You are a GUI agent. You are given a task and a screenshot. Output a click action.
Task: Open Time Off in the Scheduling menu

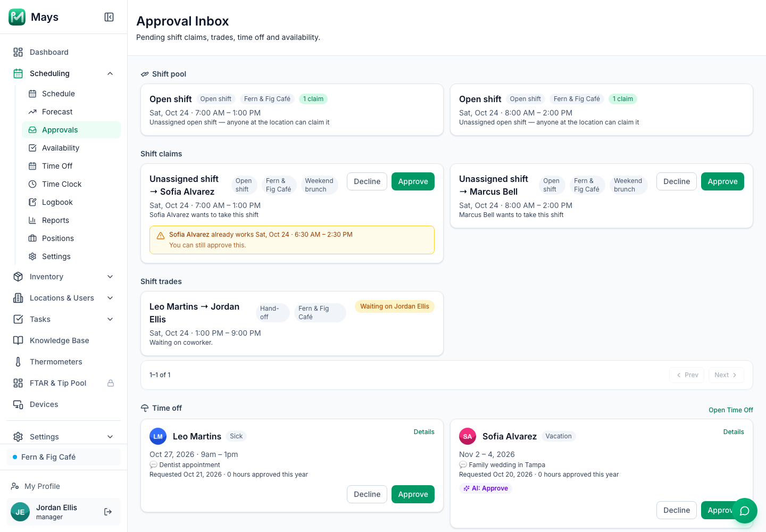pos(71,166)
